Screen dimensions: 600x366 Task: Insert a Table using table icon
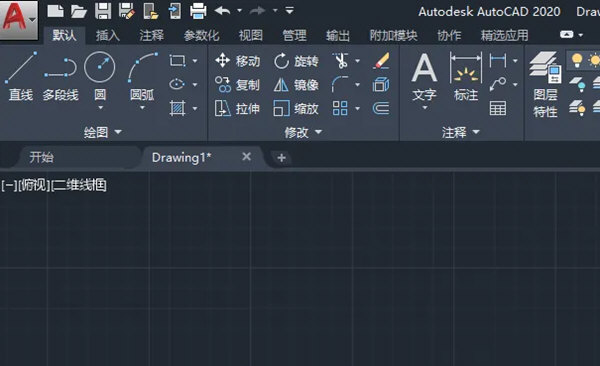pos(497,108)
